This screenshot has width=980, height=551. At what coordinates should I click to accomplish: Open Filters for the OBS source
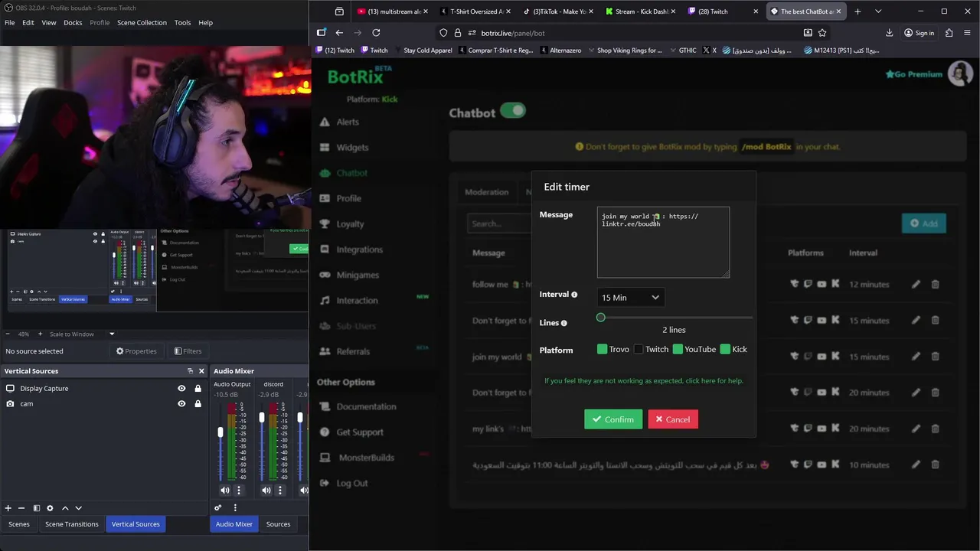[x=188, y=351]
